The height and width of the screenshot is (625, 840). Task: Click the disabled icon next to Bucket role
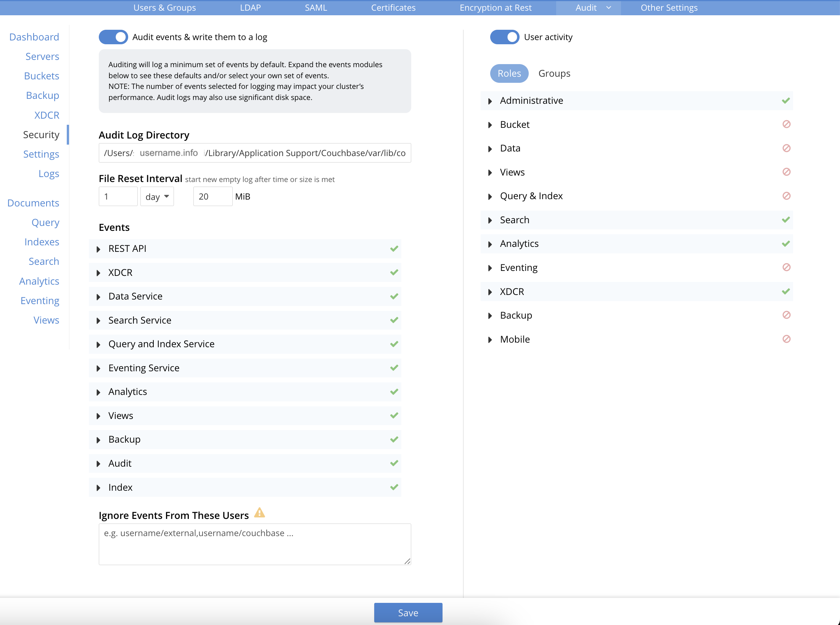point(786,124)
